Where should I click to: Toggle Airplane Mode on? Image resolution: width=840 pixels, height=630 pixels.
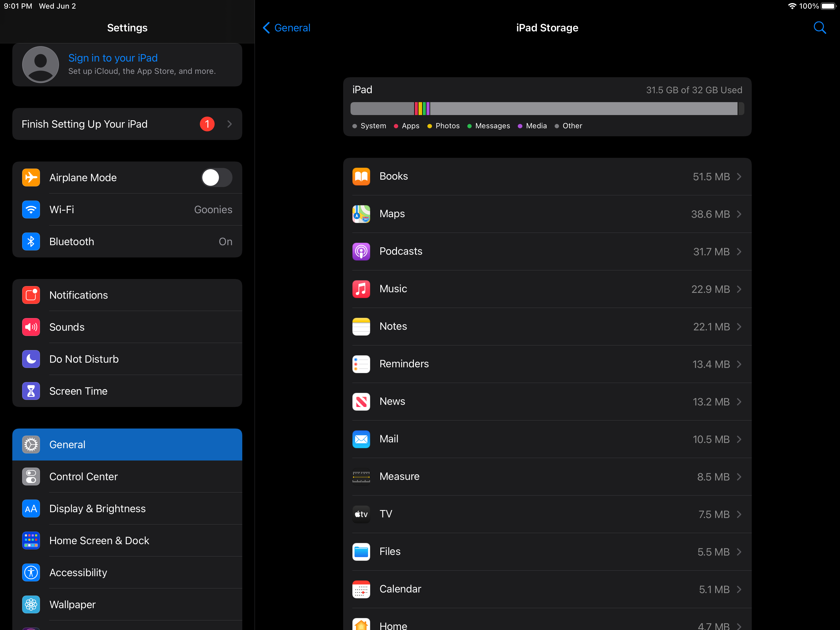216,177
